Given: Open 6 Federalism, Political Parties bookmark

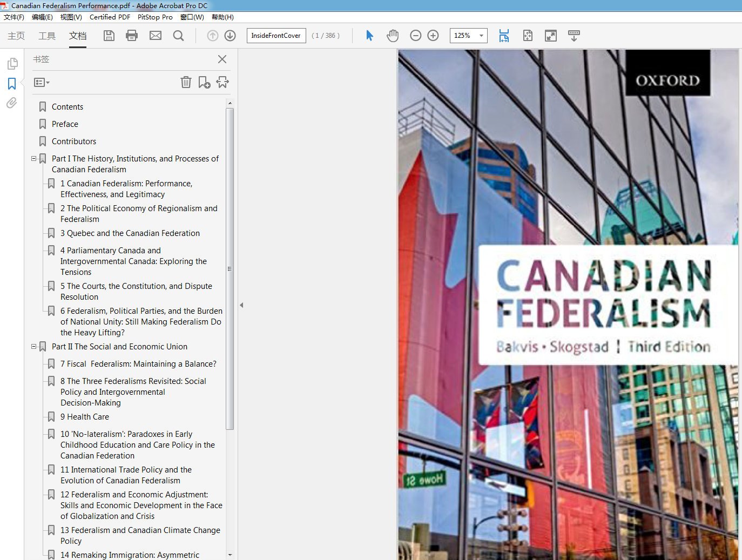Looking at the screenshot, I should (141, 322).
